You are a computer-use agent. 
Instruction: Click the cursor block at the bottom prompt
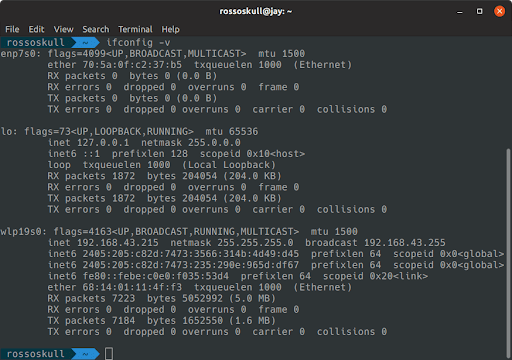pos(109,353)
